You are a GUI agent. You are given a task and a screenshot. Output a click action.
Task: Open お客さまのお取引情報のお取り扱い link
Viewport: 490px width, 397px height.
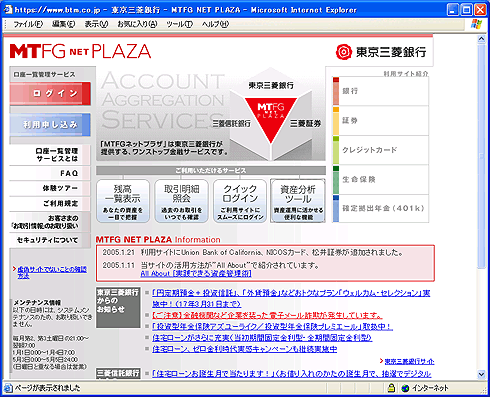pos(50,222)
